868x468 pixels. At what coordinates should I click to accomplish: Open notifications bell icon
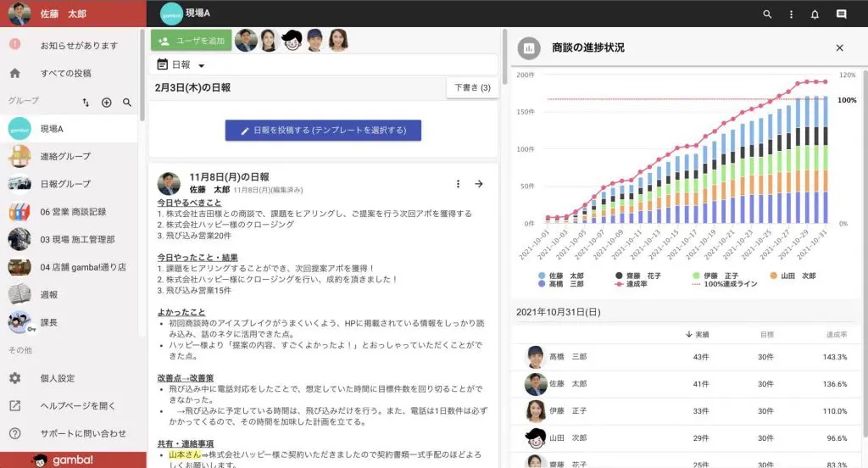point(815,14)
